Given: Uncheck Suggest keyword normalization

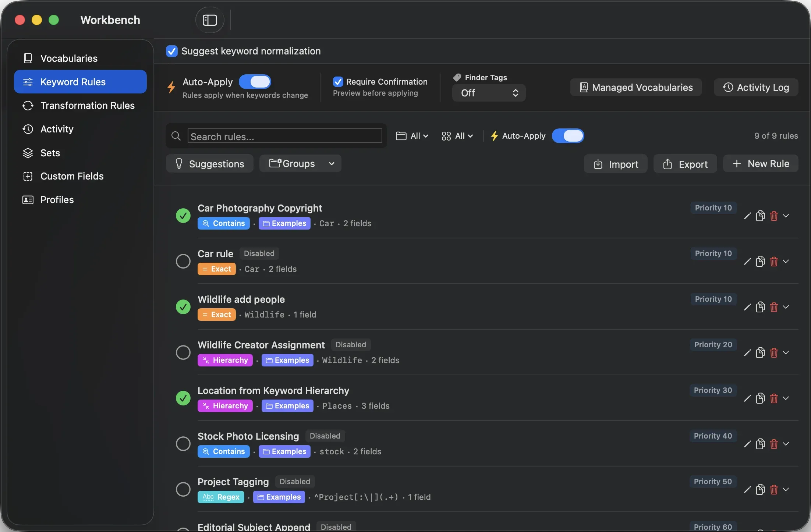Looking at the screenshot, I should tap(171, 51).
